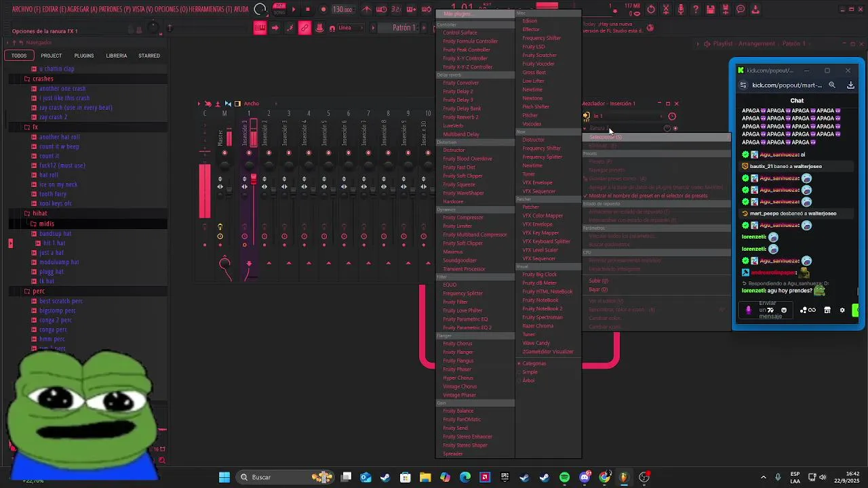
Task: Choose Fruity Limiter from Dynamics
Action: (x=458, y=226)
